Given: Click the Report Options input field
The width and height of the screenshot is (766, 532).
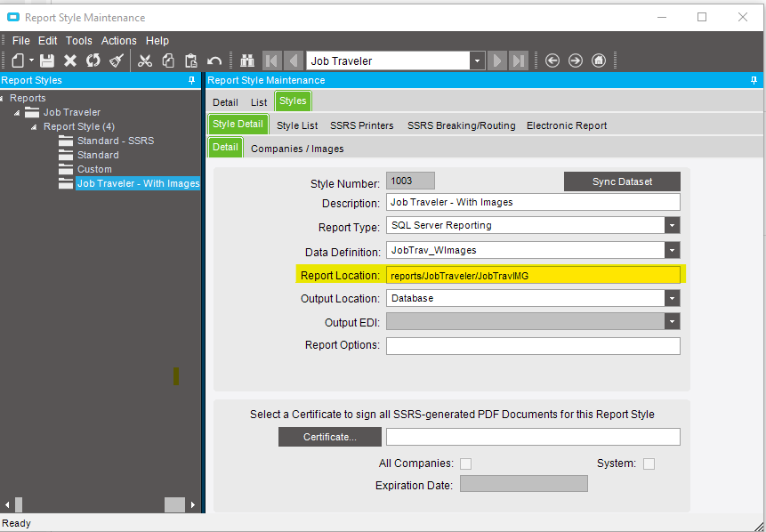Looking at the screenshot, I should coord(533,346).
